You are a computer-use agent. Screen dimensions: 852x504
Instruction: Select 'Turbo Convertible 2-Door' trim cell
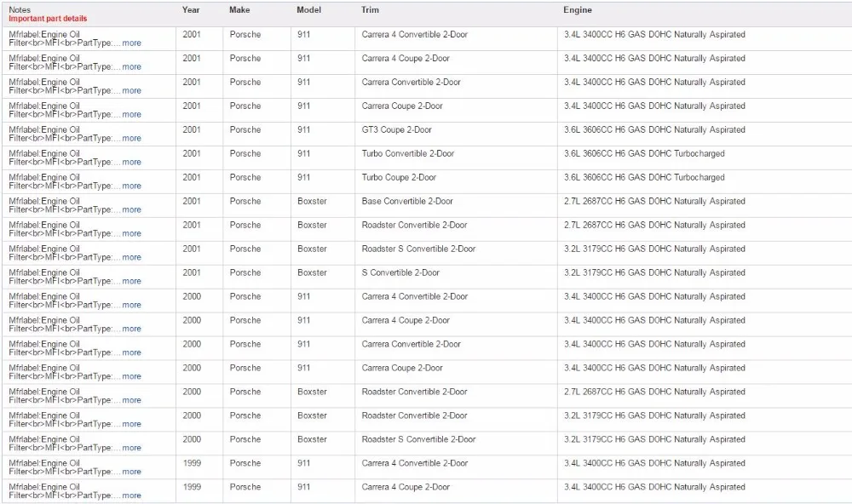408,154
